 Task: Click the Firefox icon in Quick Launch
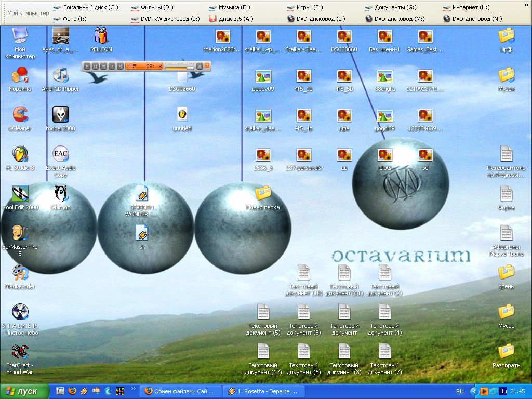pyautogui.click(x=72, y=391)
